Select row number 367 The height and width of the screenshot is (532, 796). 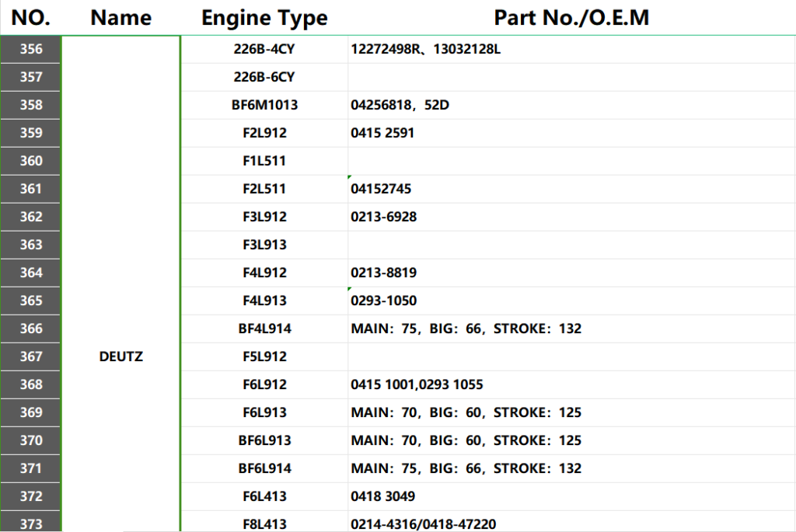(31, 356)
